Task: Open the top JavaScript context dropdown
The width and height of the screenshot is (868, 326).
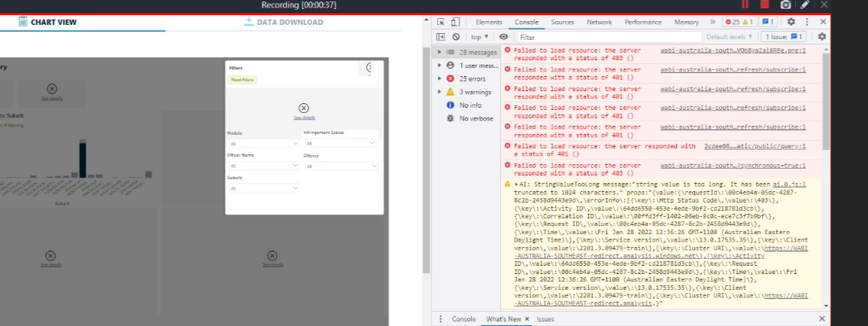Action: 479,37
